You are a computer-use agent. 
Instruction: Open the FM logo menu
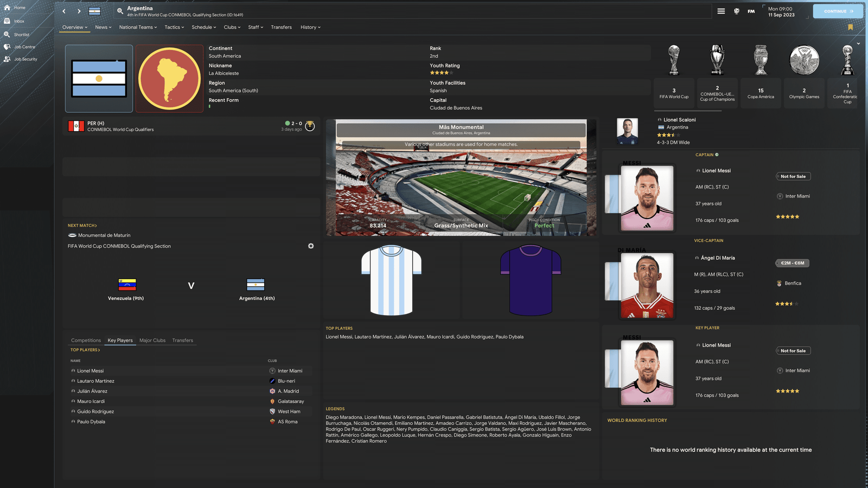click(x=751, y=11)
